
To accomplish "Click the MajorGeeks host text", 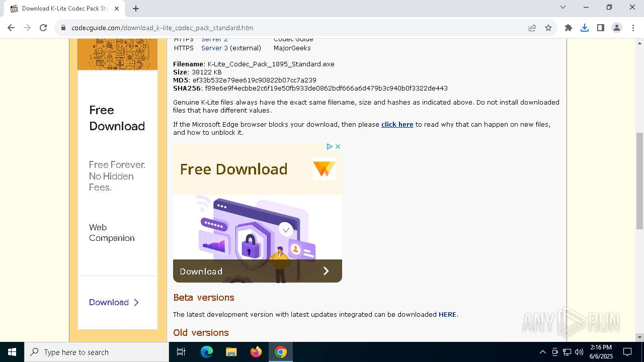I will coord(292,48).
